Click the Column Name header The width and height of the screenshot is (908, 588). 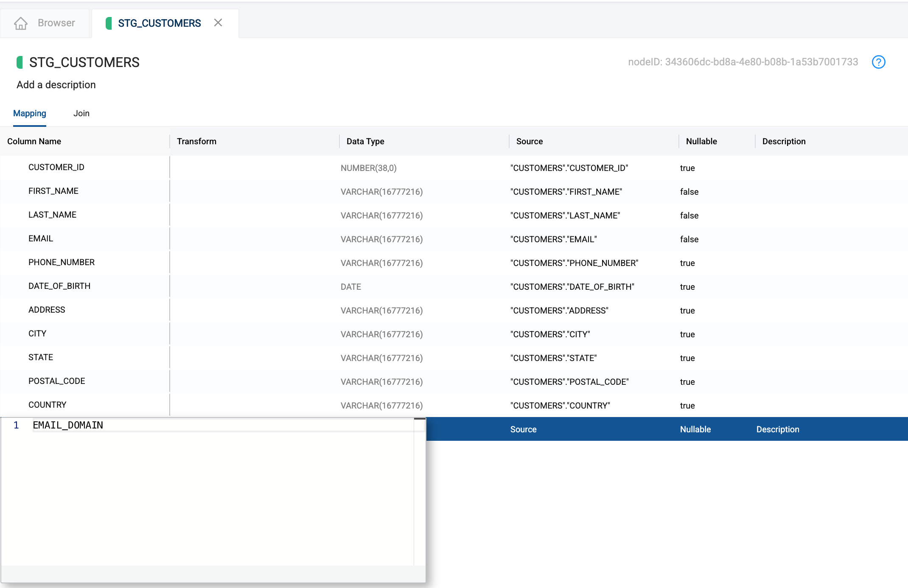34,141
